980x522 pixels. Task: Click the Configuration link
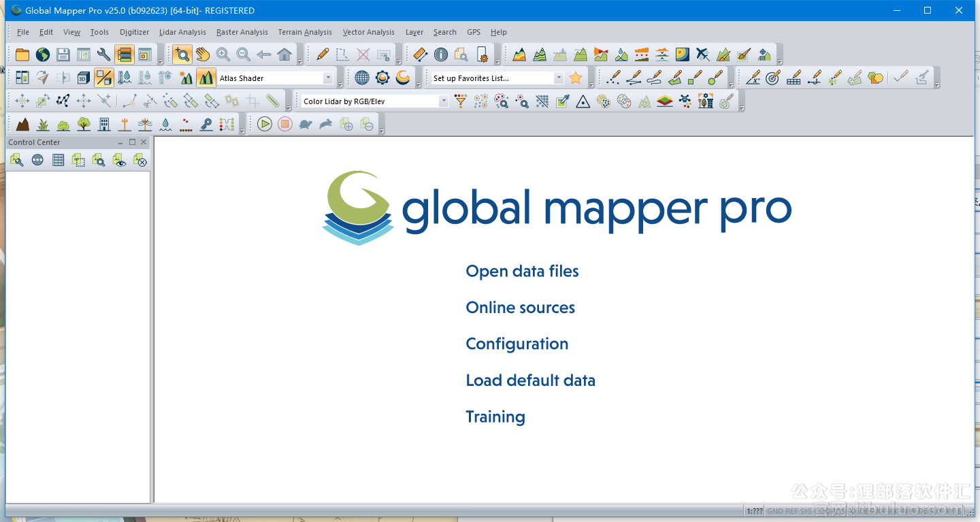click(517, 344)
